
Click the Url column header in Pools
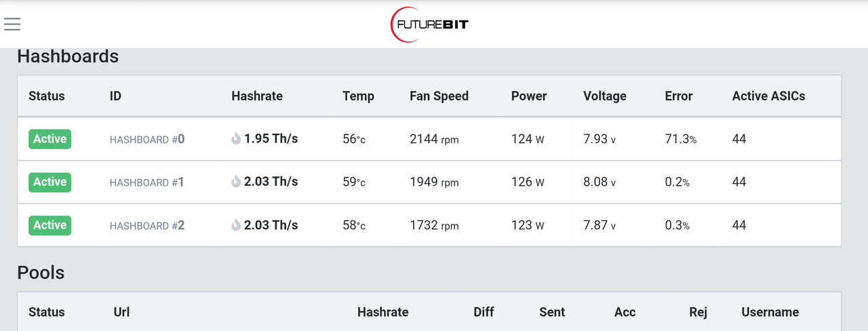pos(121,312)
